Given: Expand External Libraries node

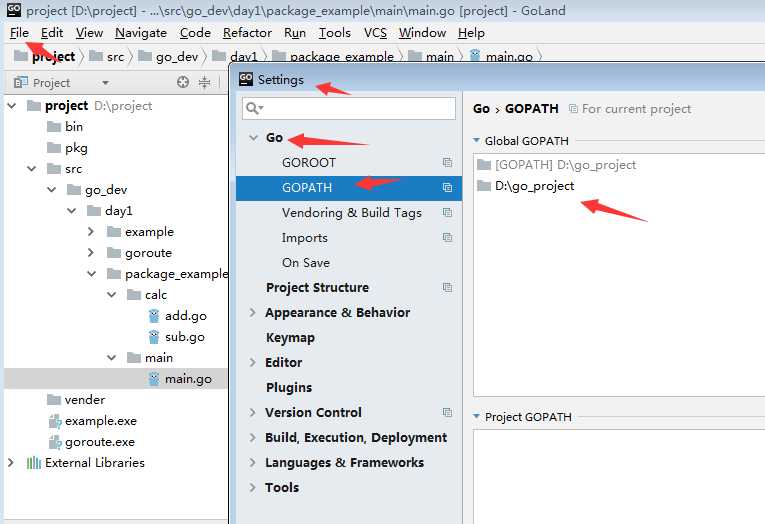Looking at the screenshot, I should pos(11,463).
